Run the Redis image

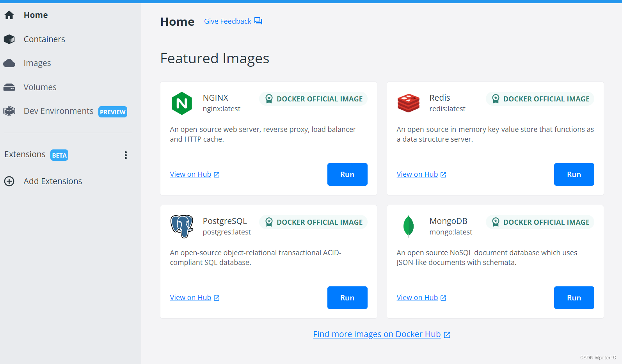tap(574, 174)
